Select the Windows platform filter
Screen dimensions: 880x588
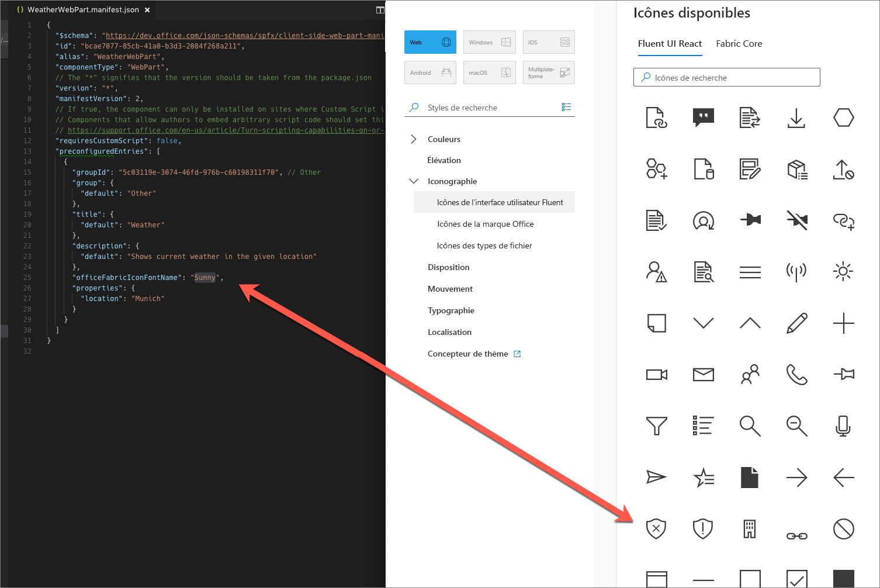tap(489, 41)
